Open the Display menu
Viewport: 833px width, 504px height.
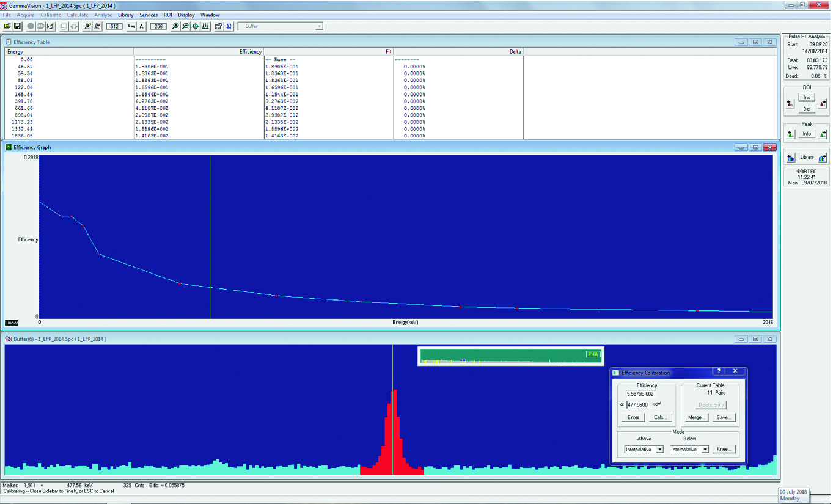(x=186, y=15)
